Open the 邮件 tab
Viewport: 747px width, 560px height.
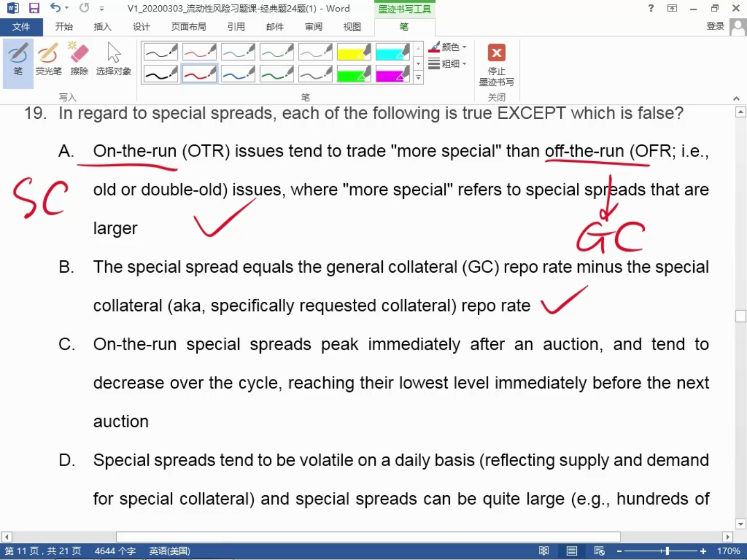[x=275, y=27]
